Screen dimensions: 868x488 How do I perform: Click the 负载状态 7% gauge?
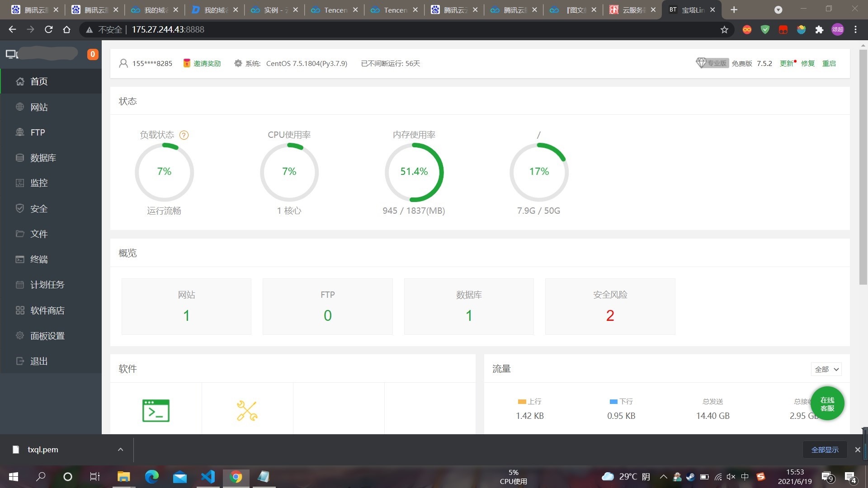point(164,172)
